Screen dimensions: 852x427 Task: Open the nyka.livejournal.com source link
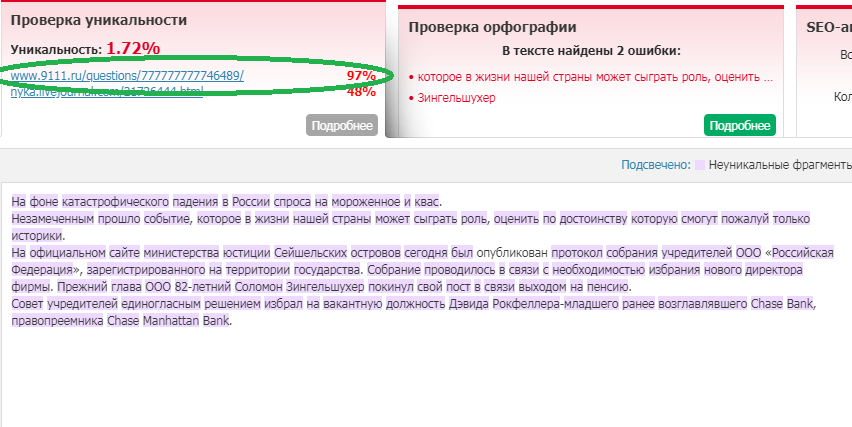click(107, 92)
